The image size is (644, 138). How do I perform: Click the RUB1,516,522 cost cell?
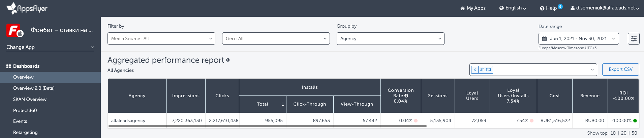[555, 120]
